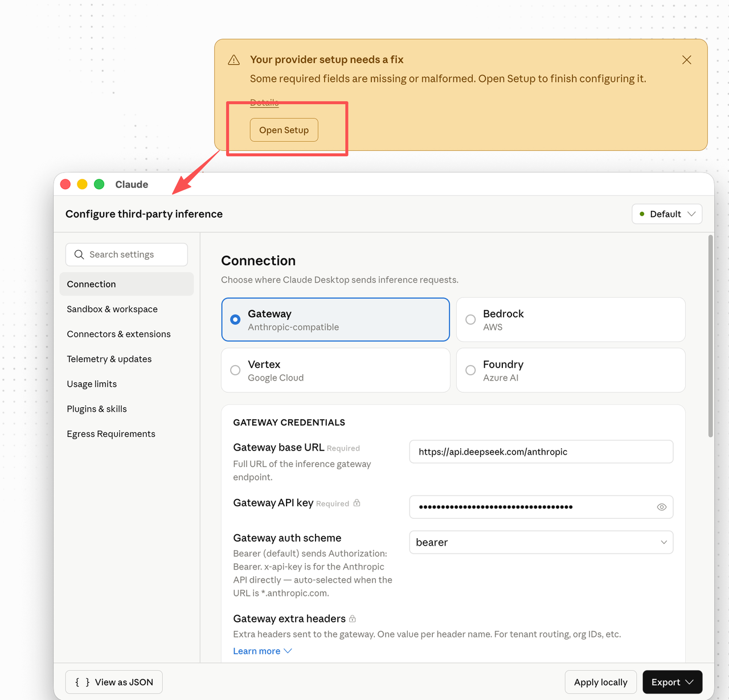Click the search magnifier icon in settings
This screenshot has height=700, width=729.
pyautogui.click(x=79, y=255)
